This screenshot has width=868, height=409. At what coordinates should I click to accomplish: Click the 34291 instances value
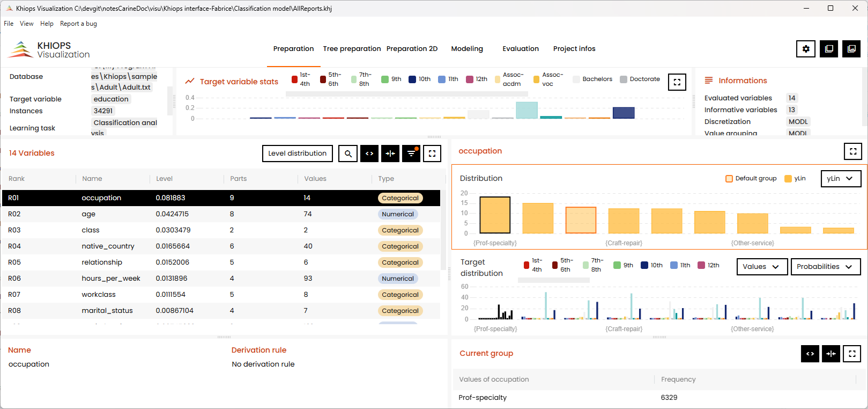[x=103, y=111]
